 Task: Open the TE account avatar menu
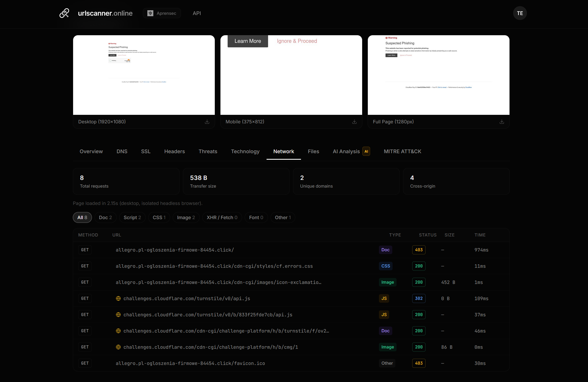click(520, 13)
